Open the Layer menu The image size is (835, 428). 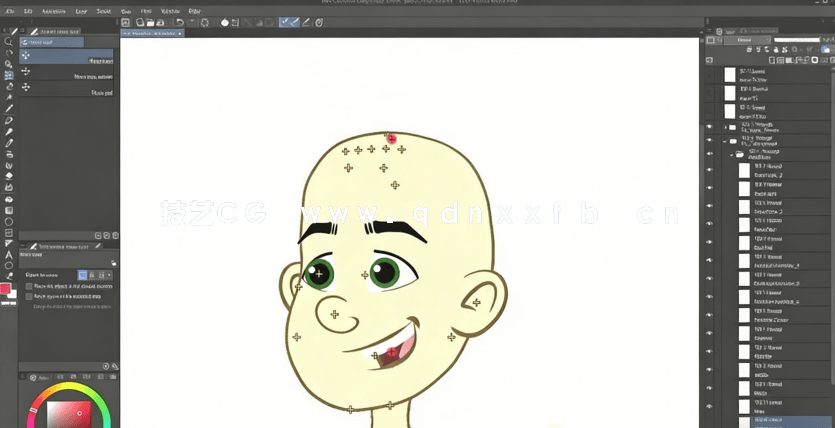point(81,11)
